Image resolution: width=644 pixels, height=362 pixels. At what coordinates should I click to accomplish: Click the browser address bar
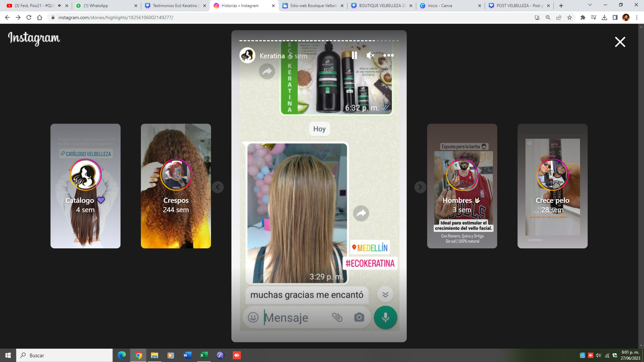(287, 17)
